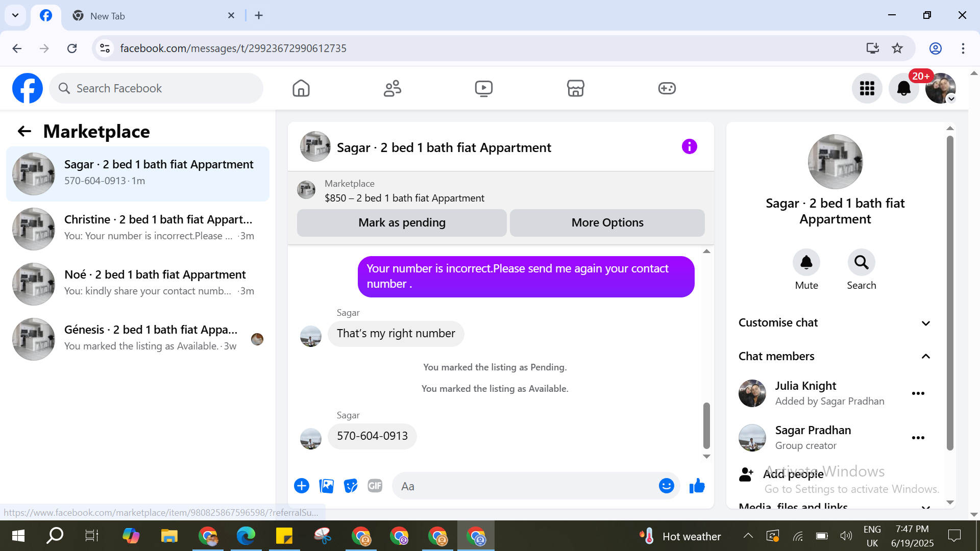The height and width of the screenshot is (551, 980).
Task: Collapse the Chat members section
Action: click(835, 356)
